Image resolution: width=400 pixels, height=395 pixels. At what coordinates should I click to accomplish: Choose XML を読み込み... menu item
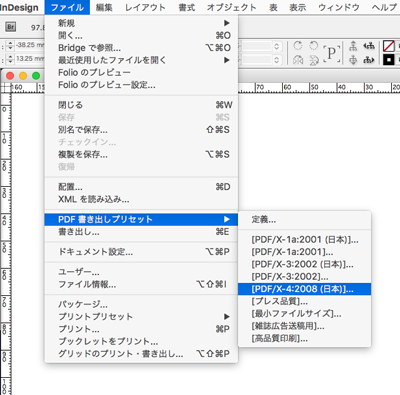point(141,199)
